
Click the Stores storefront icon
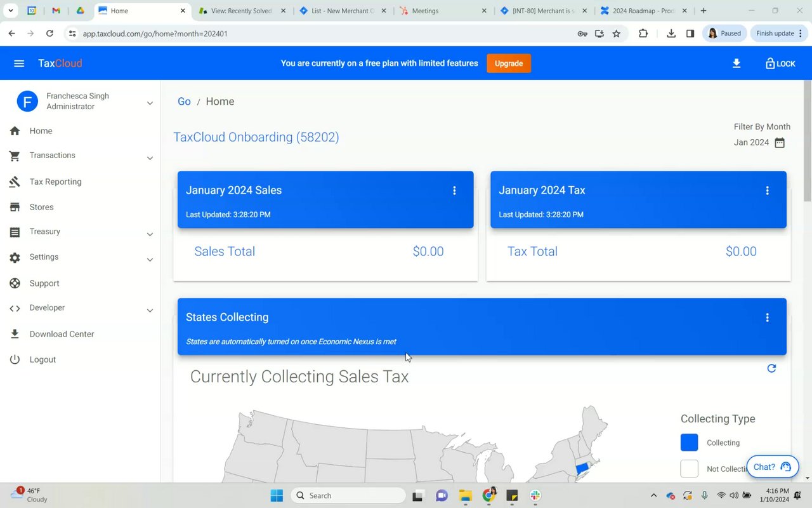15,207
